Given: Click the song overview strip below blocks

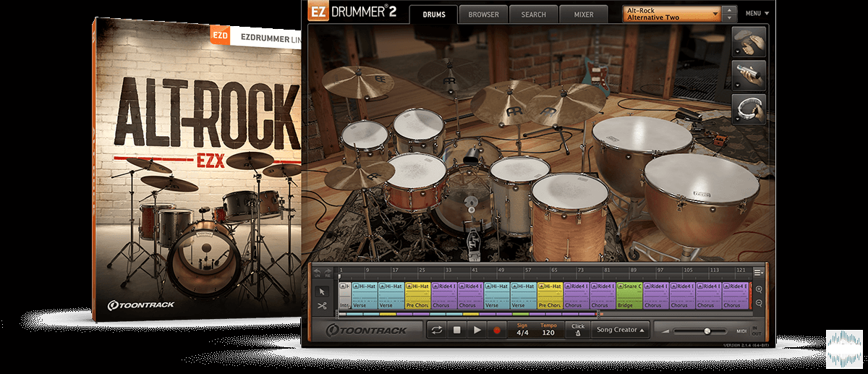Looking at the screenshot, I should click(x=467, y=315).
